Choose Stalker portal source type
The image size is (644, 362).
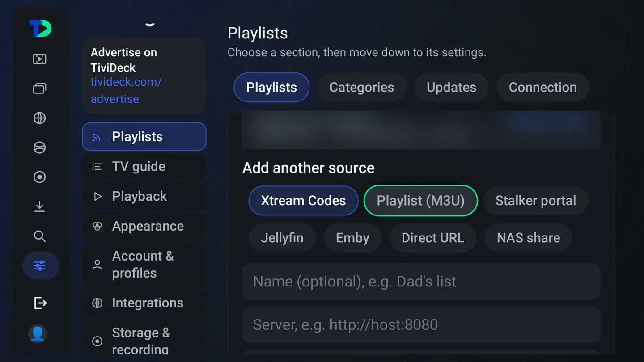pyautogui.click(x=536, y=201)
